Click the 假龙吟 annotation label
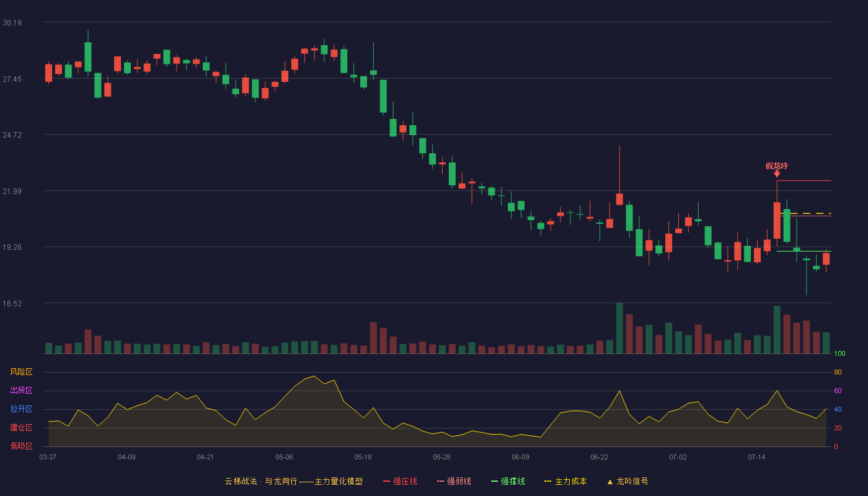The height and width of the screenshot is (496, 868). [x=777, y=166]
